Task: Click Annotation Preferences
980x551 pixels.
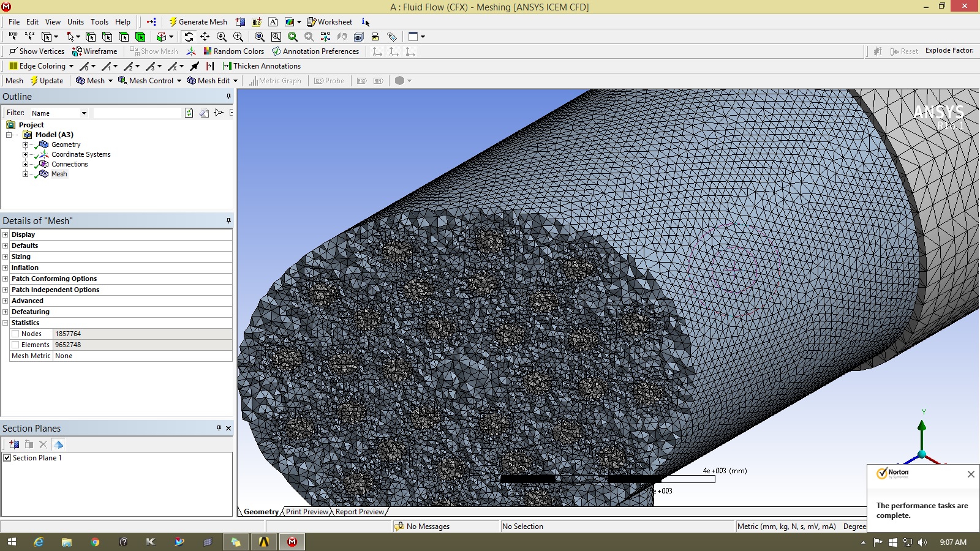Action: (x=315, y=51)
